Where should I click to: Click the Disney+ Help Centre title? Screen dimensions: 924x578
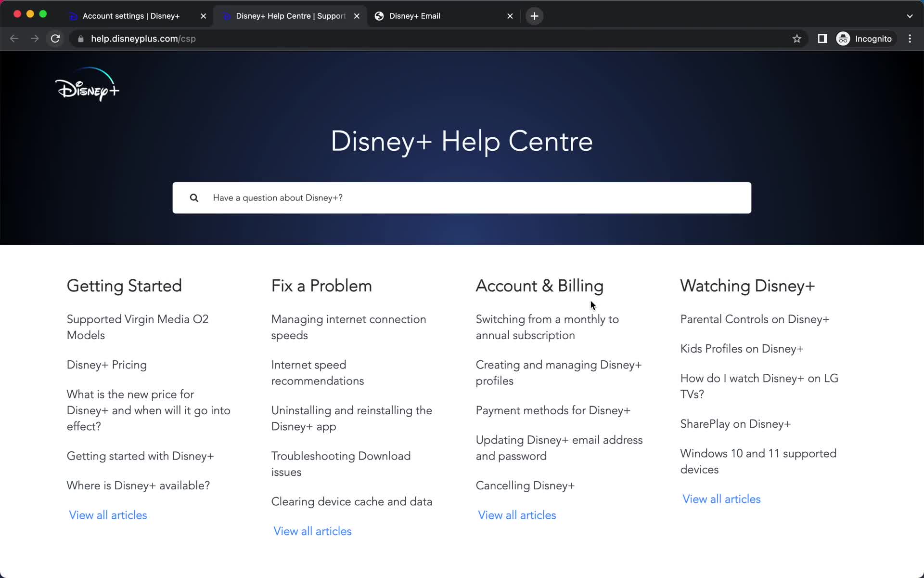[462, 142]
